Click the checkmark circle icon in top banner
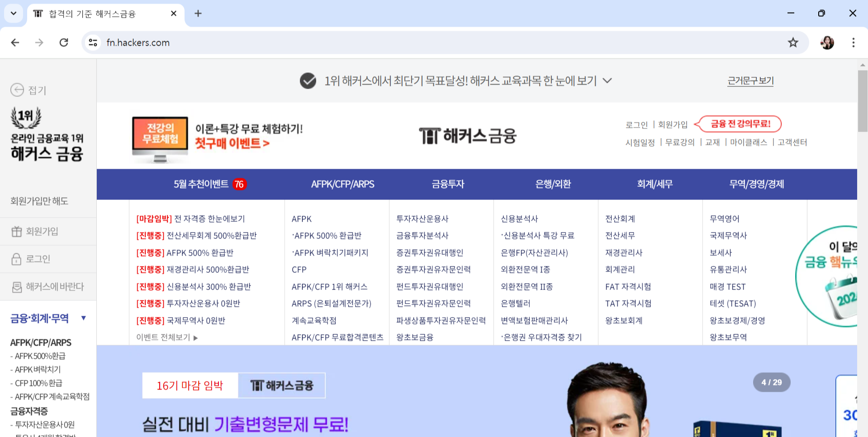Screen dimensions: 868x437 pos(308,81)
